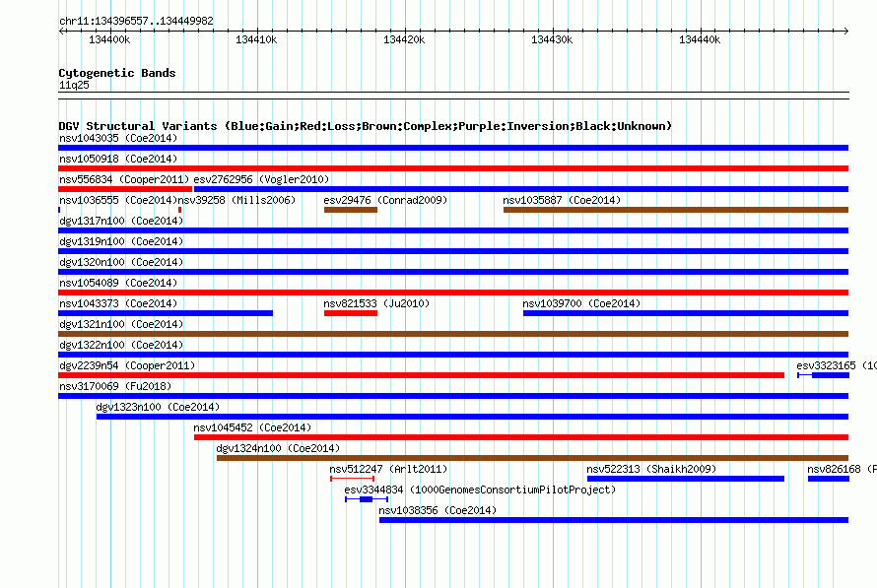
Task: Click the ruler's right arrowhead
Action: (x=845, y=31)
